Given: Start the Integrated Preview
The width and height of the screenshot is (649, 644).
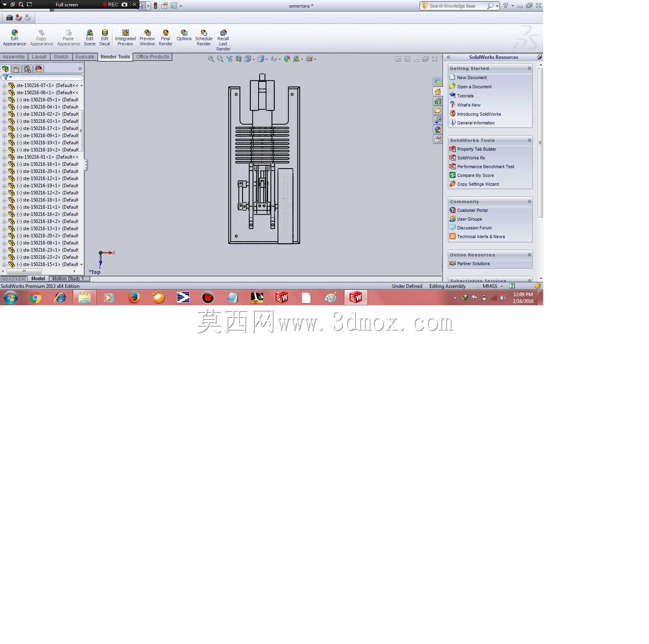Looking at the screenshot, I should (125, 38).
